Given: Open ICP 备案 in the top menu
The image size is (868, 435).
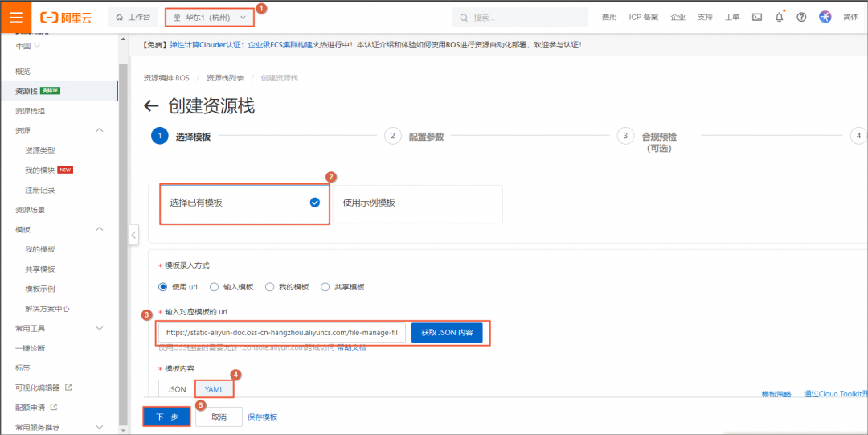Looking at the screenshot, I should click(643, 18).
